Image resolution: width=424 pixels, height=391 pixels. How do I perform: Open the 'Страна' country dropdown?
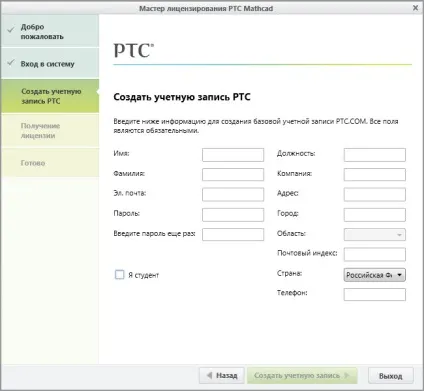point(375,275)
